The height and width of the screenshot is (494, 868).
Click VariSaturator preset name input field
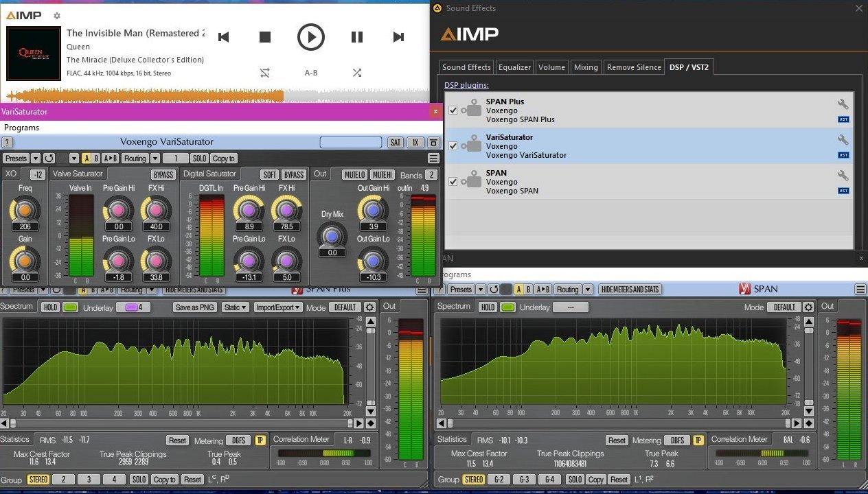350,143
